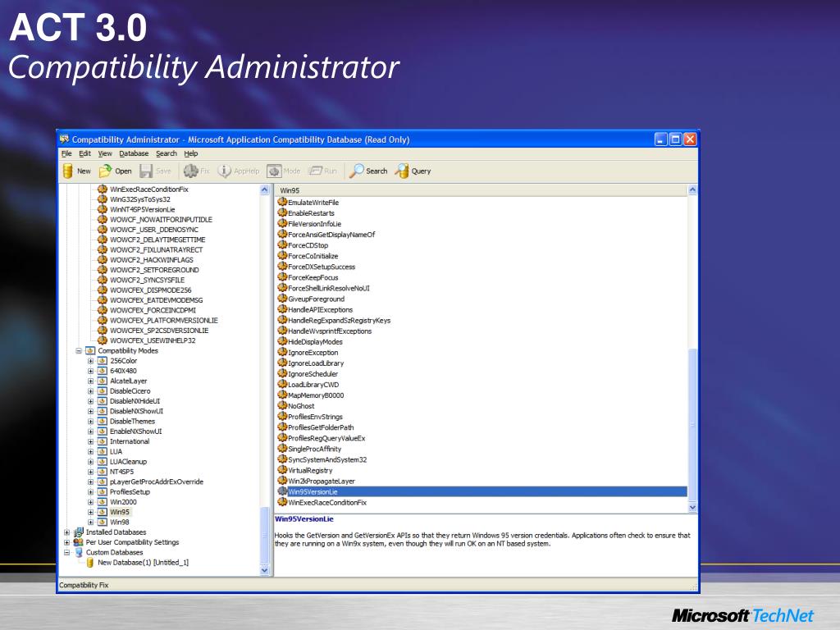Select the International mode tree item

click(130, 441)
